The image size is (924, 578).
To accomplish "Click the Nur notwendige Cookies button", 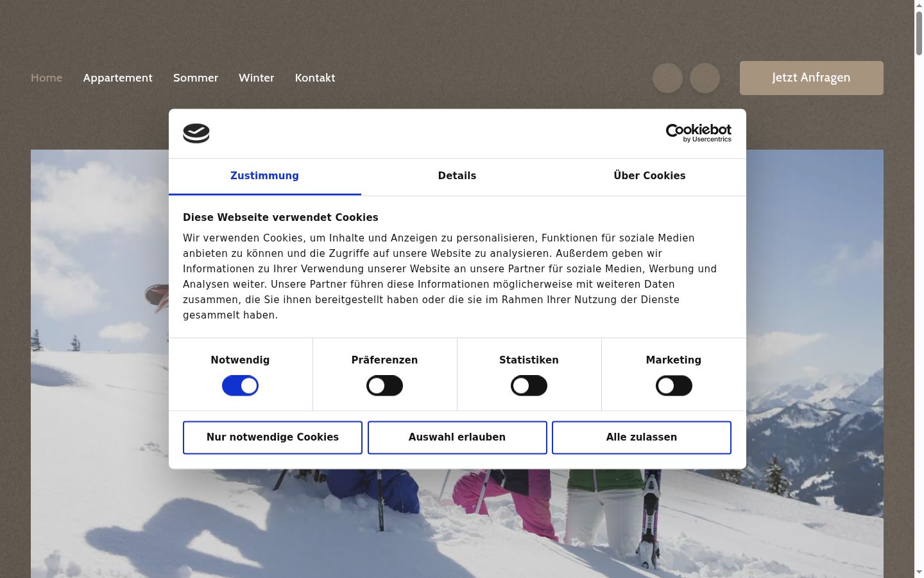I will [x=273, y=437].
